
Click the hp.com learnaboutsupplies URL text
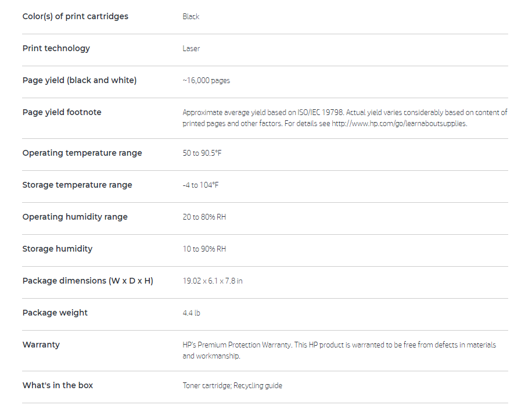[399, 124]
